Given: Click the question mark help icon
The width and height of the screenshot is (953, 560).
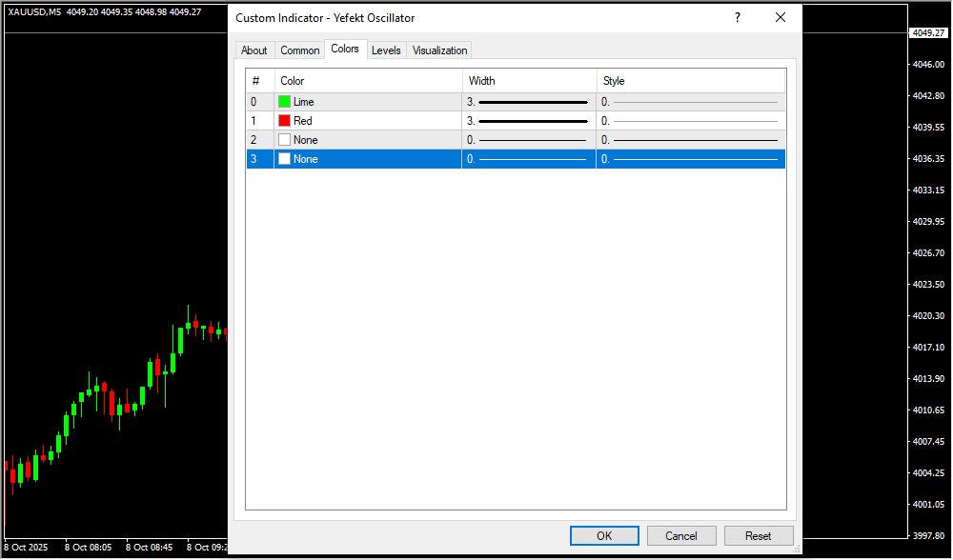Looking at the screenshot, I should 737,17.
